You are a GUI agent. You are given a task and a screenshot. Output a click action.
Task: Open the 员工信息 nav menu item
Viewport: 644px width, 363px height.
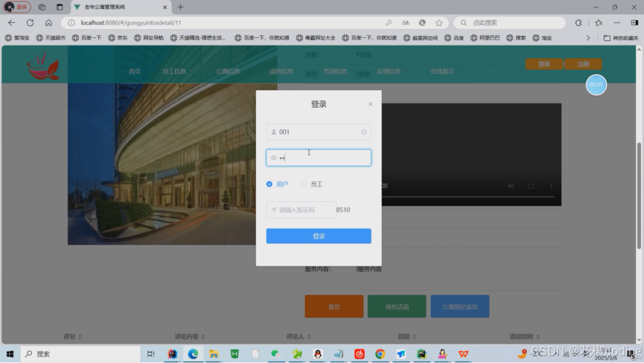pos(174,72)
